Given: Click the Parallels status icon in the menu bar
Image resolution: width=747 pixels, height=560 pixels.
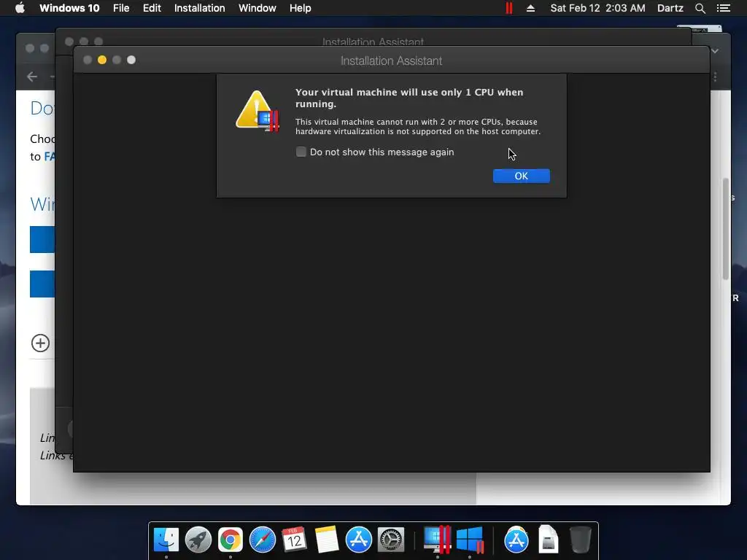Looking at the screenshot, I should click(508, 8).
